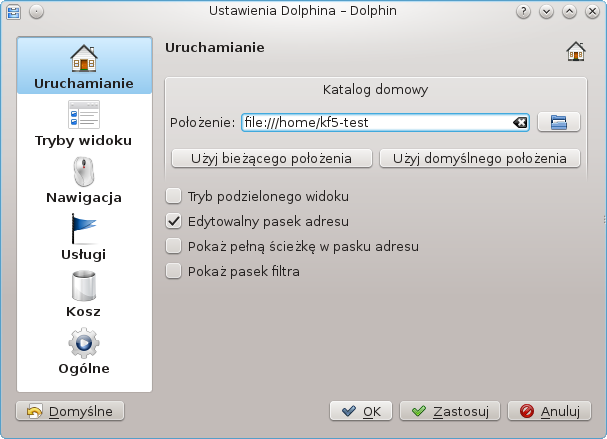The height and width of the screenshot is (439, 607).
Task: Confirm settings with the OK button
Action: click(x=360, y=411)
